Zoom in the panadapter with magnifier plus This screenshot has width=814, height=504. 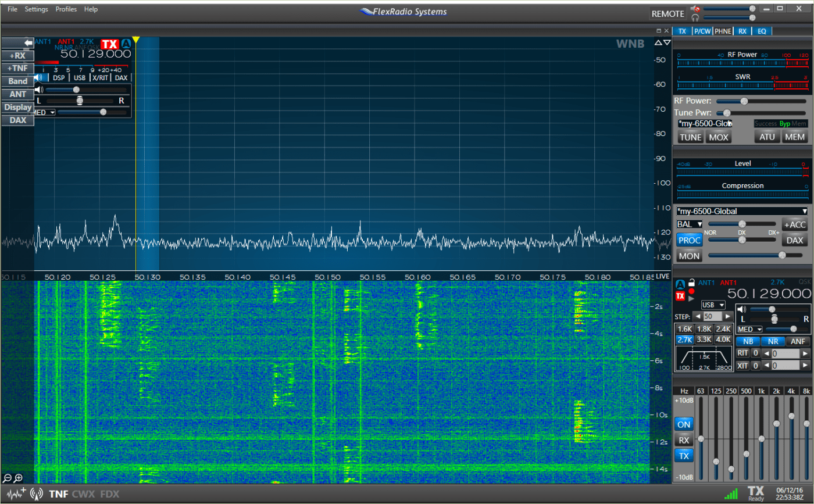click(x=18, y=478)
